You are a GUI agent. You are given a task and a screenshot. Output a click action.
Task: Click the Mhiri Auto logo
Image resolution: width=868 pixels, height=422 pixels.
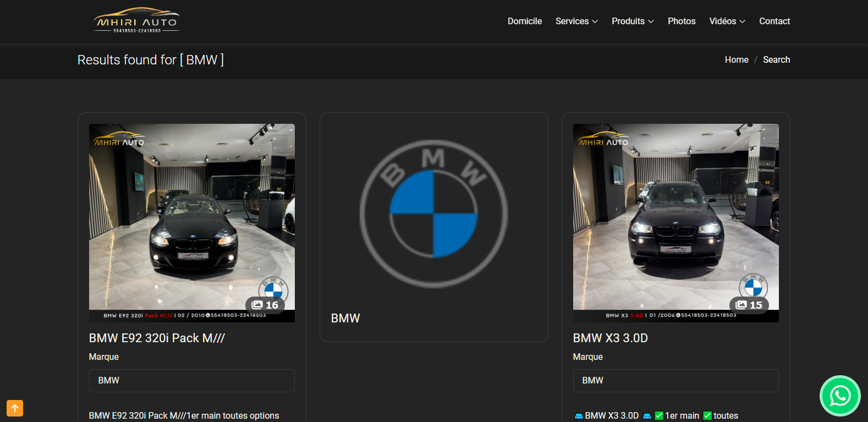(x=136, y=21)
